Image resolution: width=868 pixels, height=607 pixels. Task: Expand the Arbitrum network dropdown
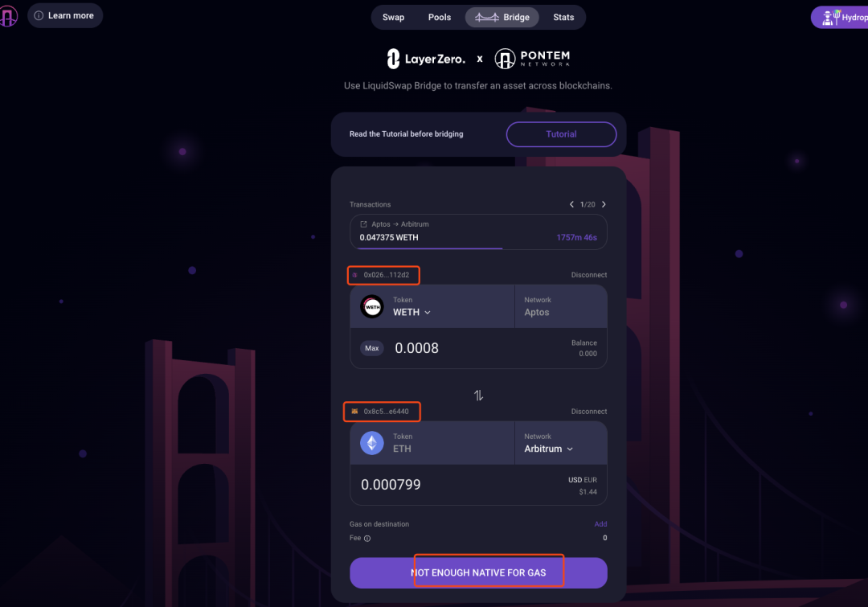(x=549, y=449)
